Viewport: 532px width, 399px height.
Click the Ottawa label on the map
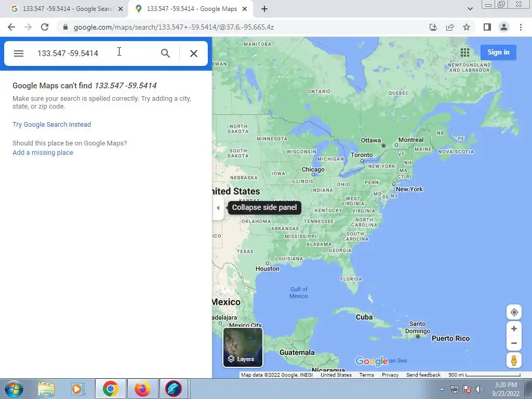[x=371, y=140]
